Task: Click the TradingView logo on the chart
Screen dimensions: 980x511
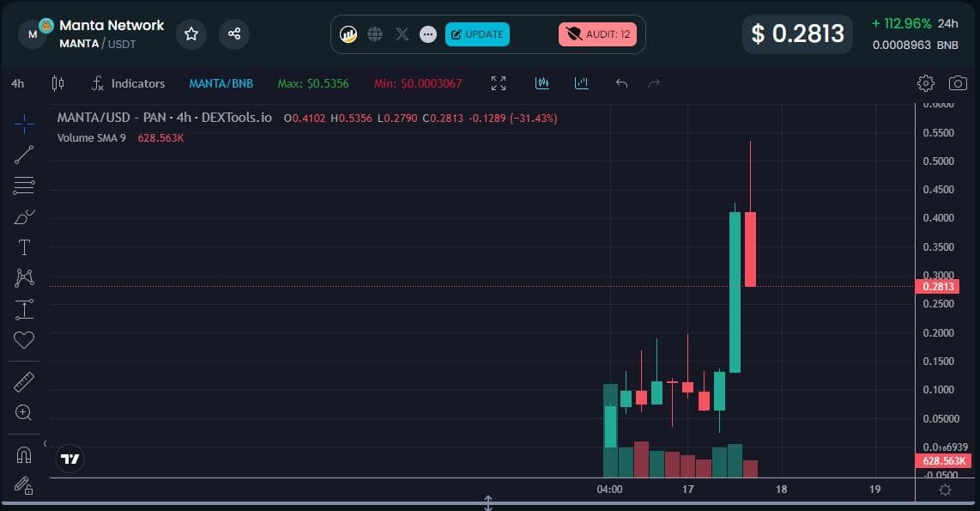Action: pos(70,459)
